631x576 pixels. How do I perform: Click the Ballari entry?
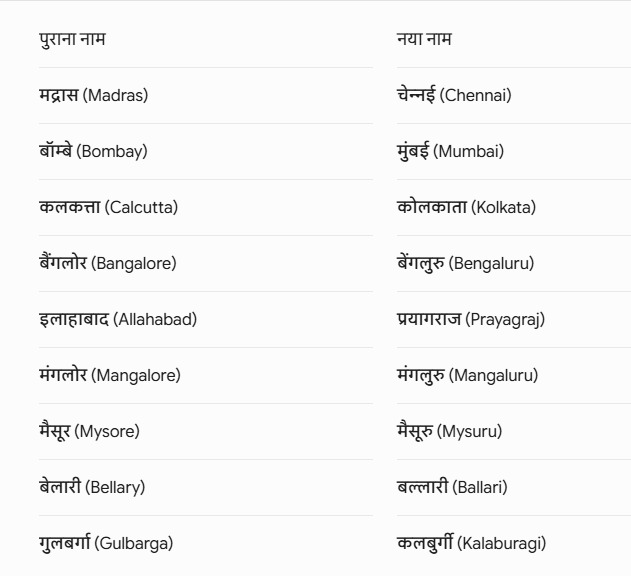pos(452,487)
